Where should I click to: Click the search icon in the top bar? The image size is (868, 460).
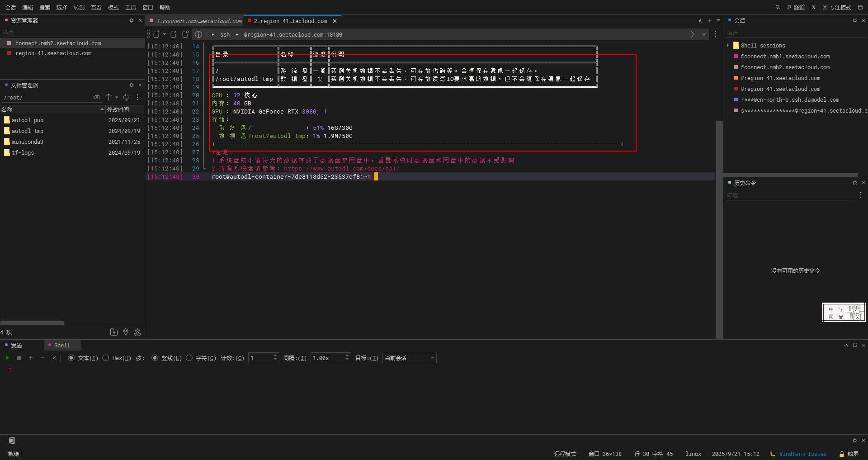778,7
